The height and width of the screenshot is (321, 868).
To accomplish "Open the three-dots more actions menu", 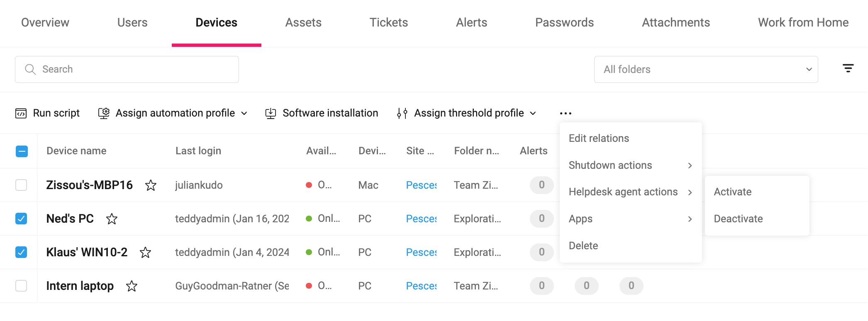I will 566,113.
